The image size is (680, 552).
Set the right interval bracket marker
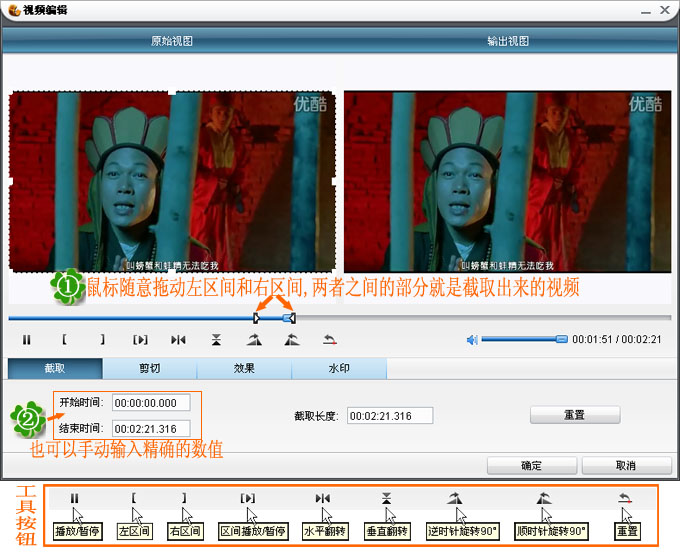coord(102,340)
